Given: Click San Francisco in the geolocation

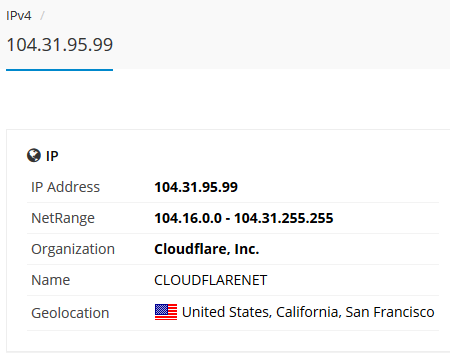Looking at the screenshot, I should click(x=390, y=312).
